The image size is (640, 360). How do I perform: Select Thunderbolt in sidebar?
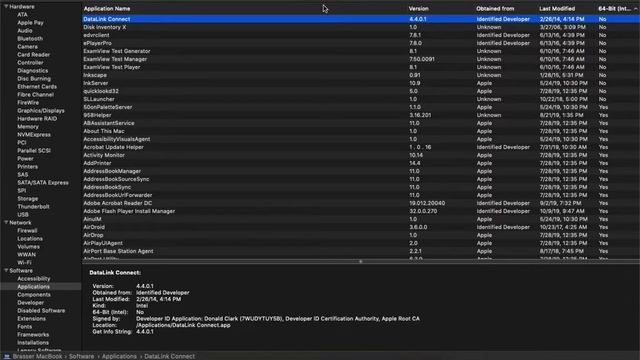coord(33,207)
